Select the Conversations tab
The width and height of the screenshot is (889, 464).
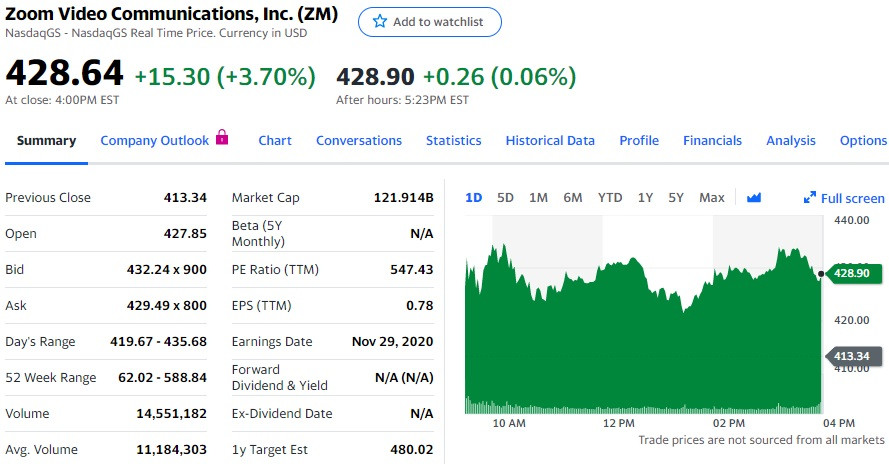359,141
